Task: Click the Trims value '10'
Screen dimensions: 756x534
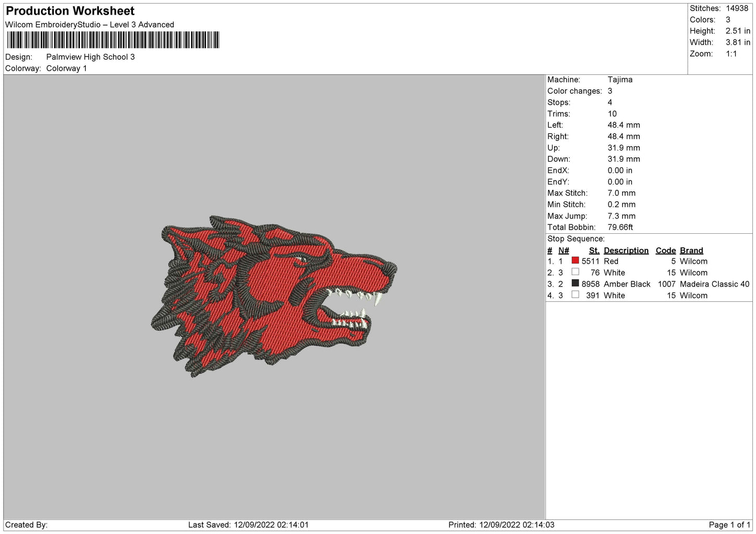Action: 612,114
